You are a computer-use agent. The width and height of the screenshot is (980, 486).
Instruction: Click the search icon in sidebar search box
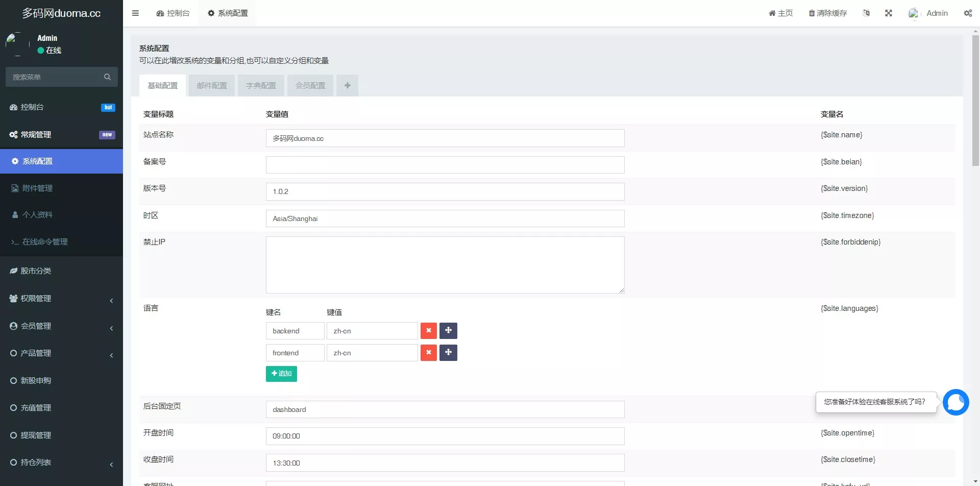pos(107,77)
